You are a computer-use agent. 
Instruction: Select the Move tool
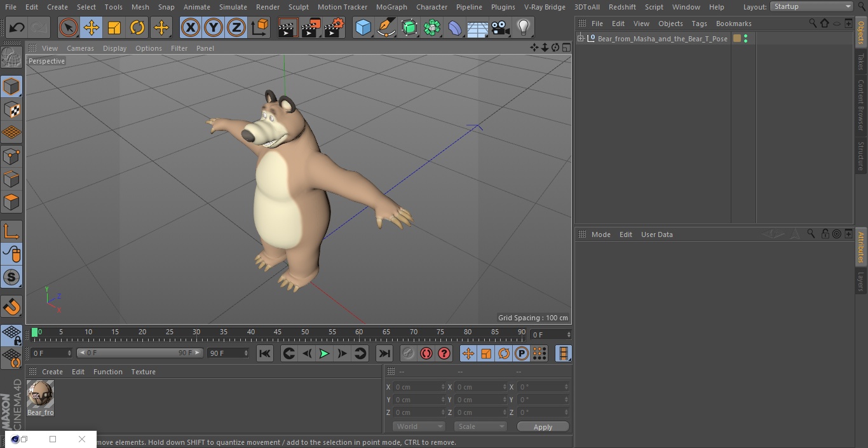pos(92,27)
